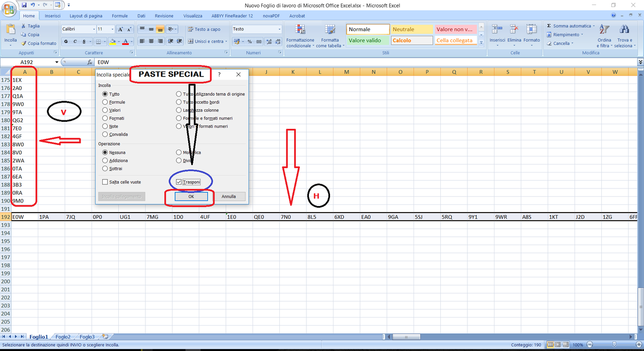Click Somma automatica sigma
The height and width of the screenshot is (351, 644).
pos(570,26)
